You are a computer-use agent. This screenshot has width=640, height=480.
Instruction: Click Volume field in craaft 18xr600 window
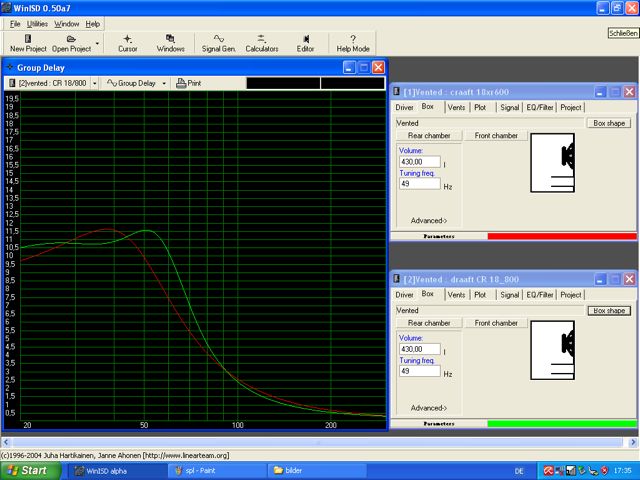419,161
